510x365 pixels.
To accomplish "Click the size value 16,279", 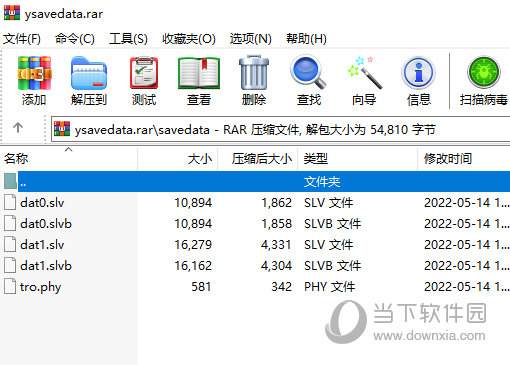I will point(193,245).
